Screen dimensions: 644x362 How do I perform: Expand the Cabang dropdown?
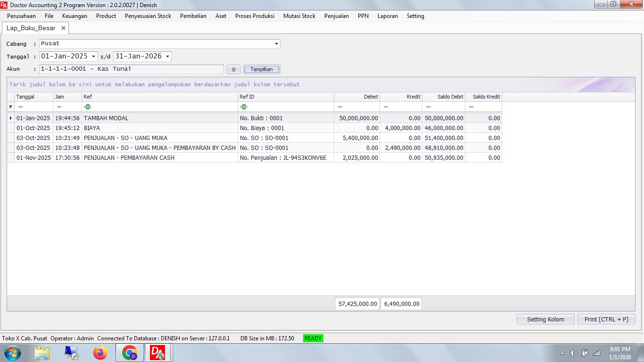point(276,44)
